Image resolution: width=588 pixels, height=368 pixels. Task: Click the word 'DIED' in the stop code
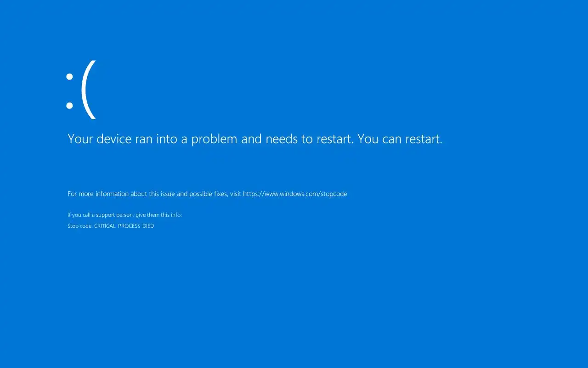click(x=148, y=226)
